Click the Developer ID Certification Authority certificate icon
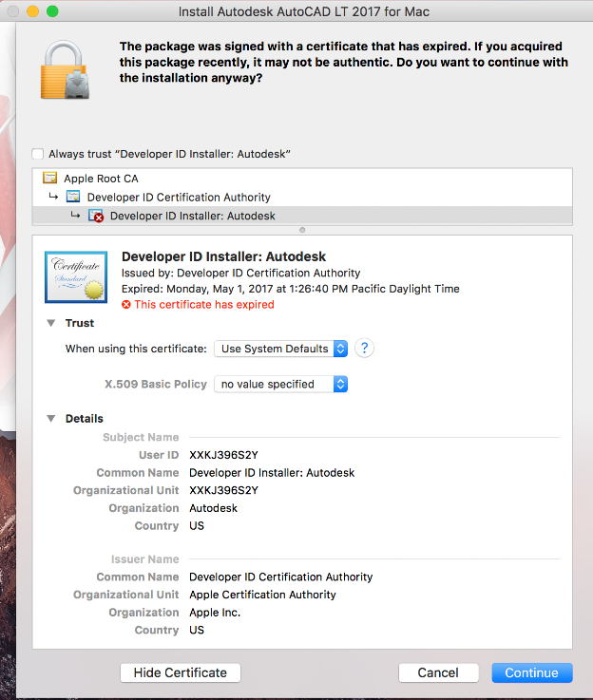This screenshot has height=700, width=593. point(73,197)
